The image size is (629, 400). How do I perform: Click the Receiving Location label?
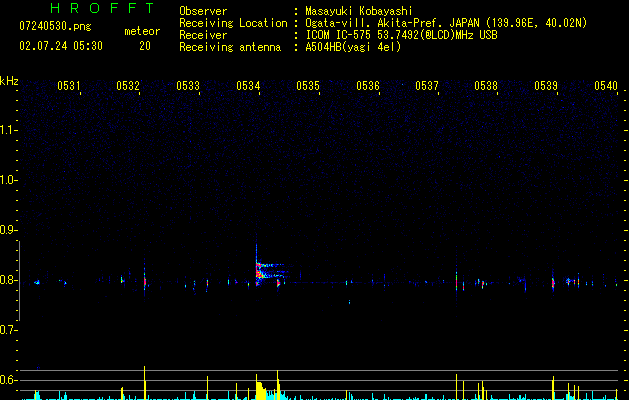click(233, 23)
